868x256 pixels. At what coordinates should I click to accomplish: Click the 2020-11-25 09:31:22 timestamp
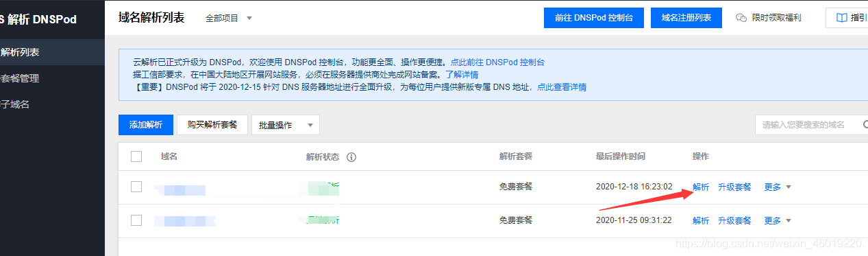click(x=634, y=220)
